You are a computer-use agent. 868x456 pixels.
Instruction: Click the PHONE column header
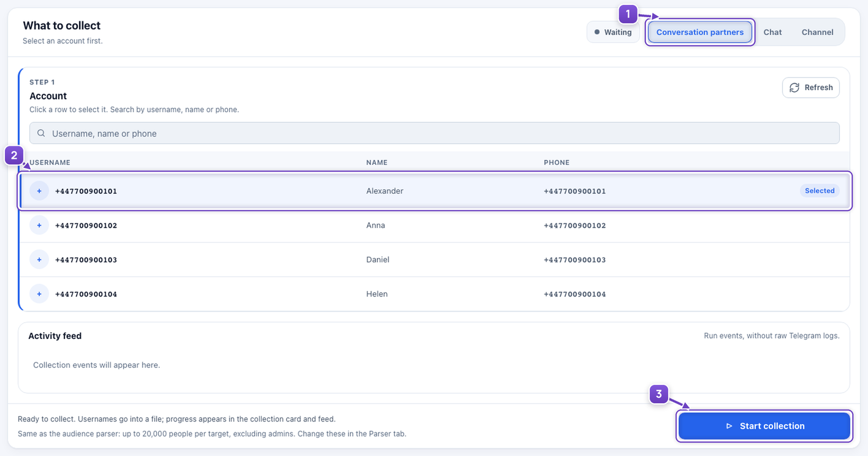tap(557, 162)
